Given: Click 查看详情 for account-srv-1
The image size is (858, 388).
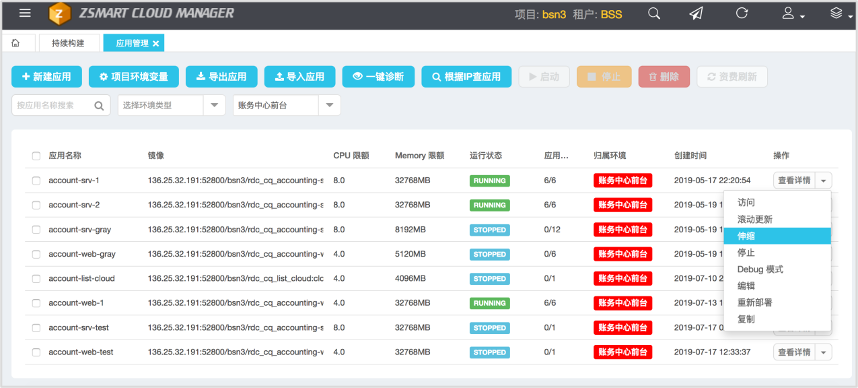Looking at the screenshot, I should pos(794,181).
